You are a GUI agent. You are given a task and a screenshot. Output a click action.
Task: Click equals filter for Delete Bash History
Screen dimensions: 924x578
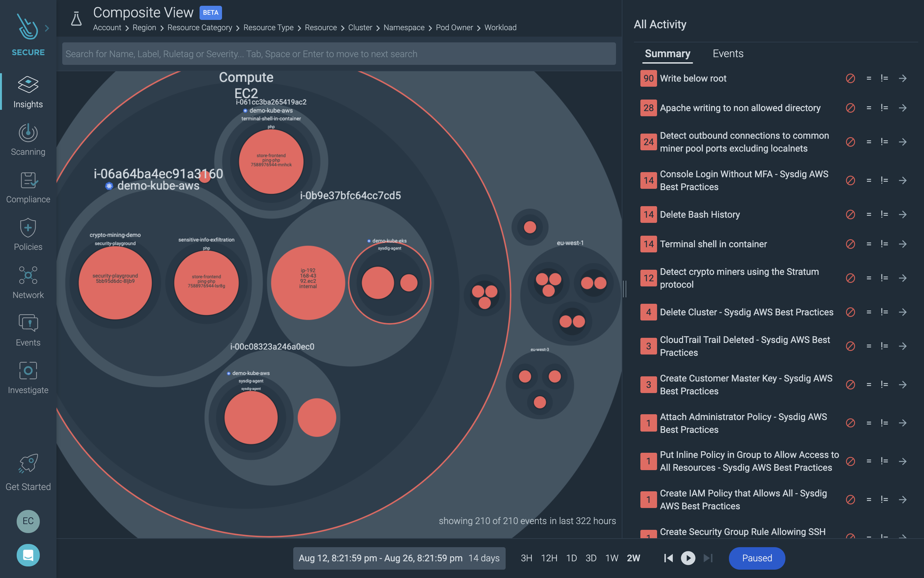click(868, 215)
